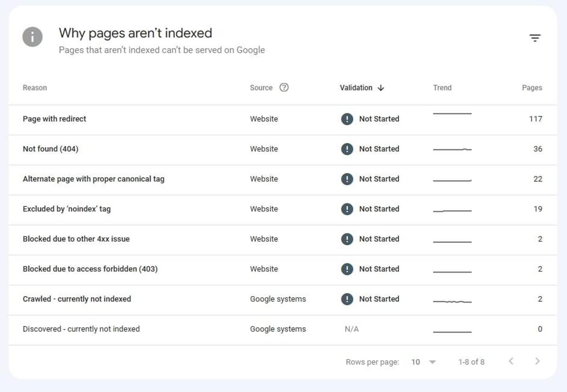
Task: Click the Validation column header
Action: 356,88
